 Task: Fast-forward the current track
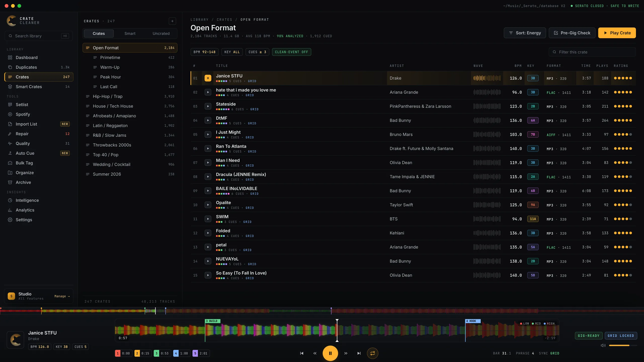tap(346, 353)
